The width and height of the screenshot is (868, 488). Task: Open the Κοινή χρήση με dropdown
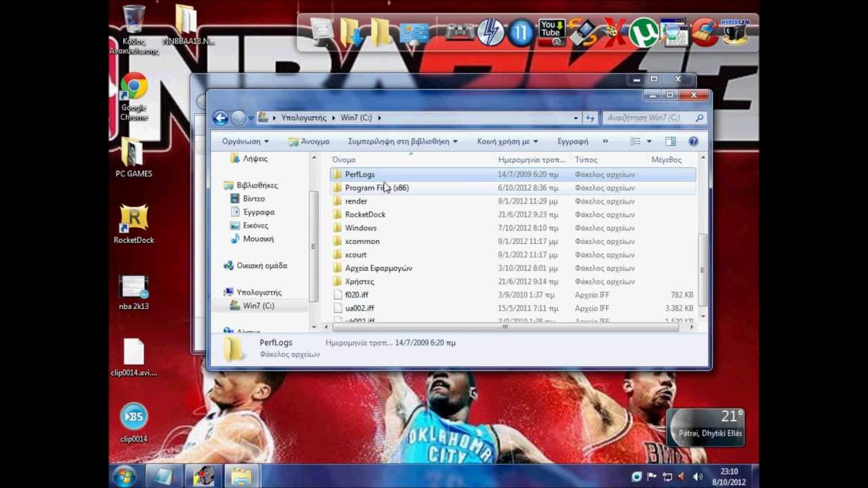coord(507,142)
